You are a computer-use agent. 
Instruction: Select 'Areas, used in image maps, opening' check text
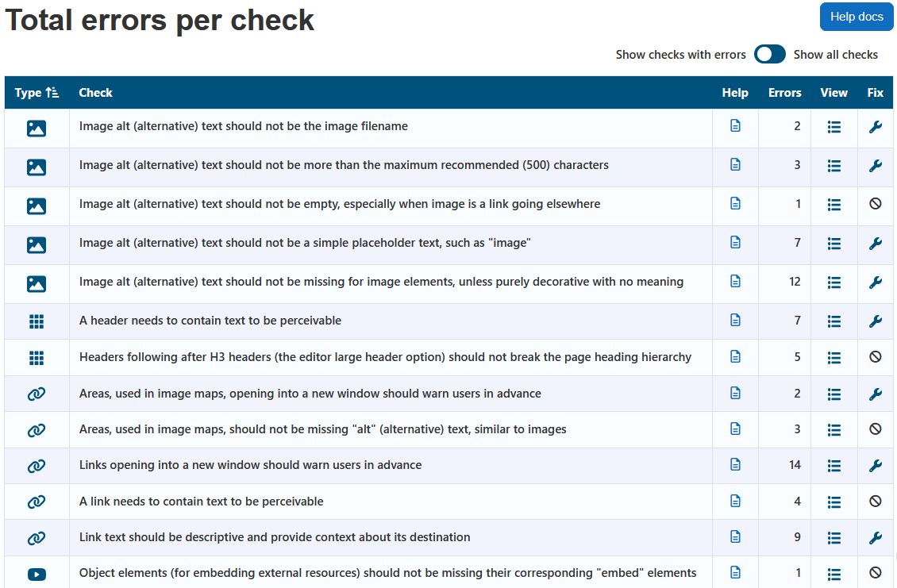(x=310, y=394)
